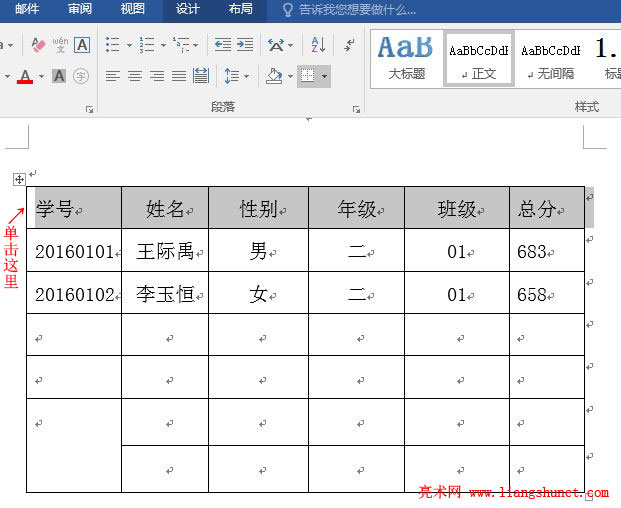Click the line spacing icon
Image resolution: width=621 pixels, height=508 pixels.
pyautogui.click(x=231, y=76)
